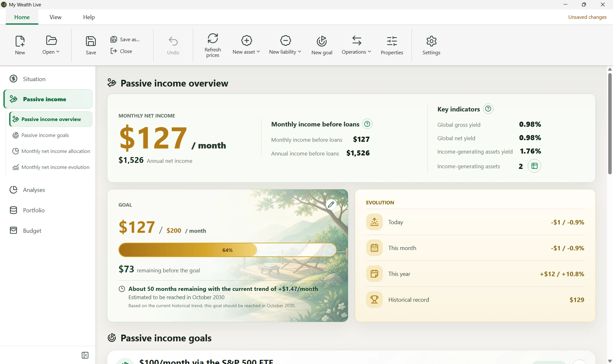The width and height of the screenshot is (613, 364).
Task: Click the Global net yield 0.98% value
Action: [530, 138]
